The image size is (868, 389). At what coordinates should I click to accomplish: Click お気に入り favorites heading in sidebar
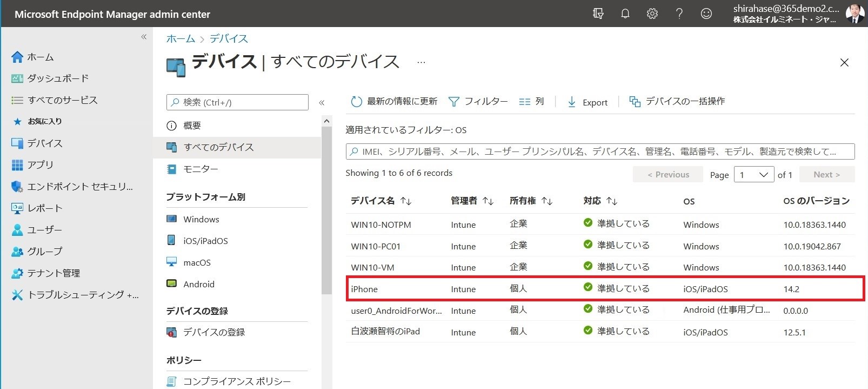click(x=38, y=121)
